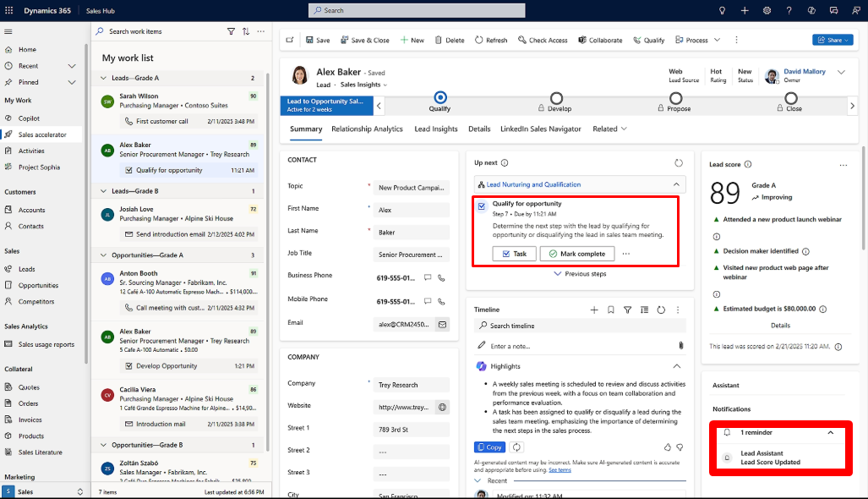The image size is (868, 499).
Task: Open the Lead Nurturing and Qualification link
Action: [x=533, y=184]
